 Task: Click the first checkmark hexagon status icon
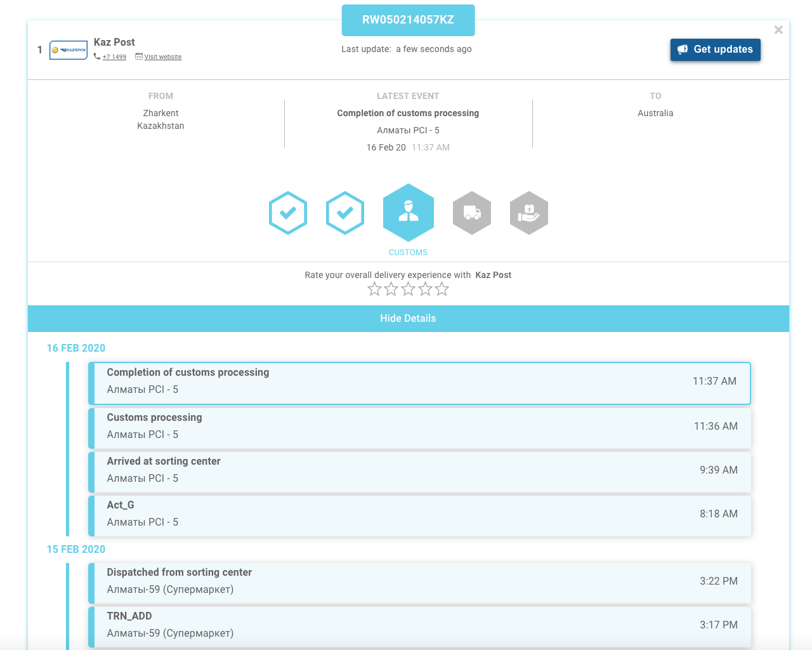tap(288, 213)
